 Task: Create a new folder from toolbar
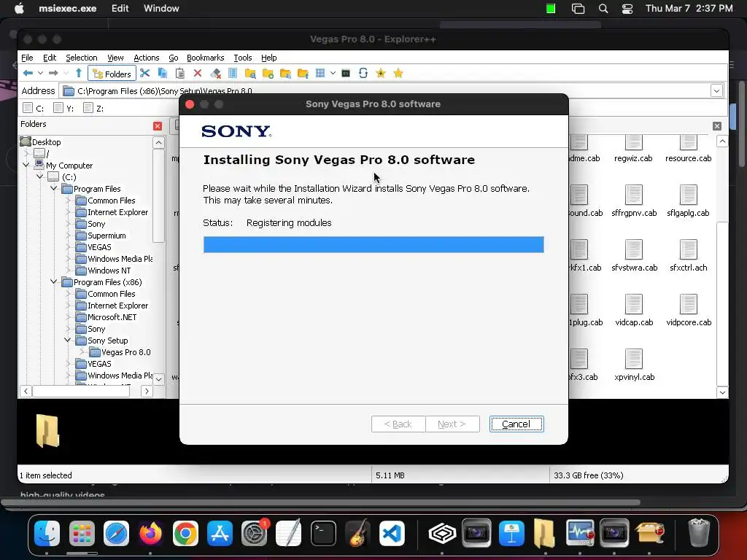click(x=268, y=74)
